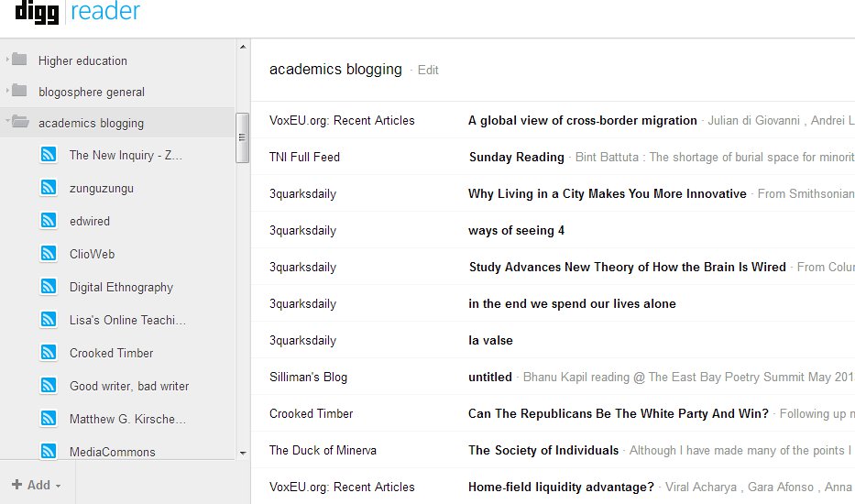Open Lisa's Online Teachi... feed

(x=127, y=320)
